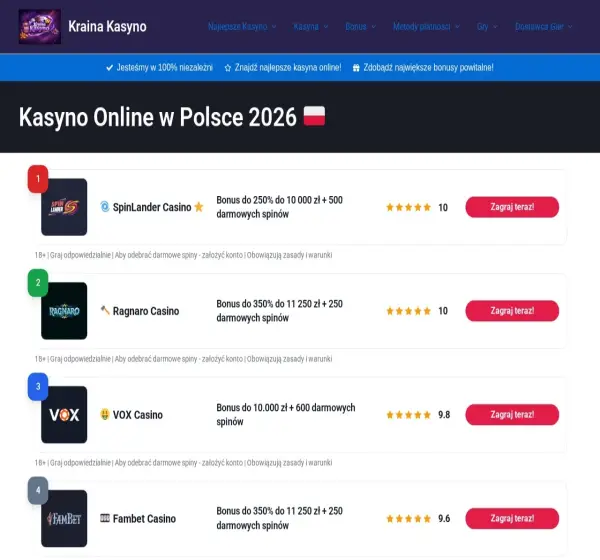Open the Metody płatności menu
The width and height of the screenshot is (600, 560).
[x=421, y=26]
